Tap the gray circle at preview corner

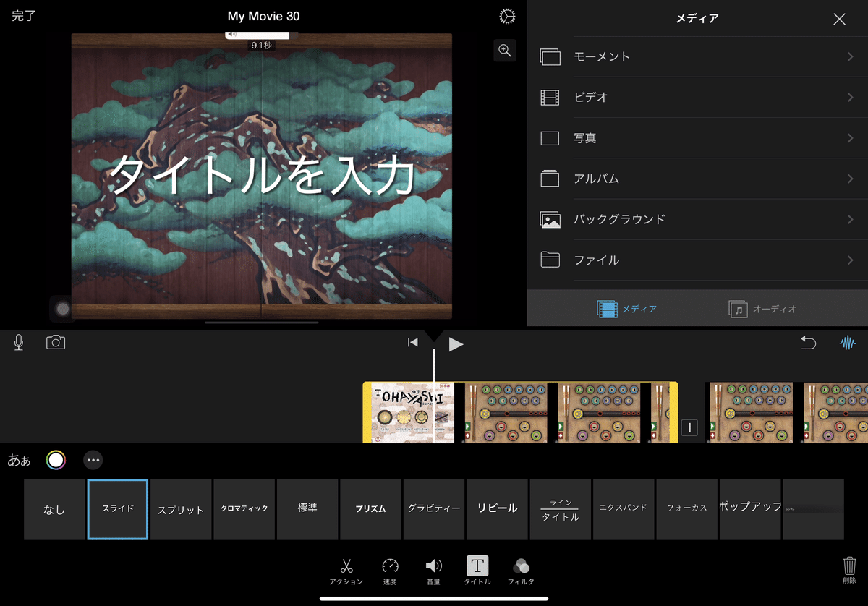[62, 309]
